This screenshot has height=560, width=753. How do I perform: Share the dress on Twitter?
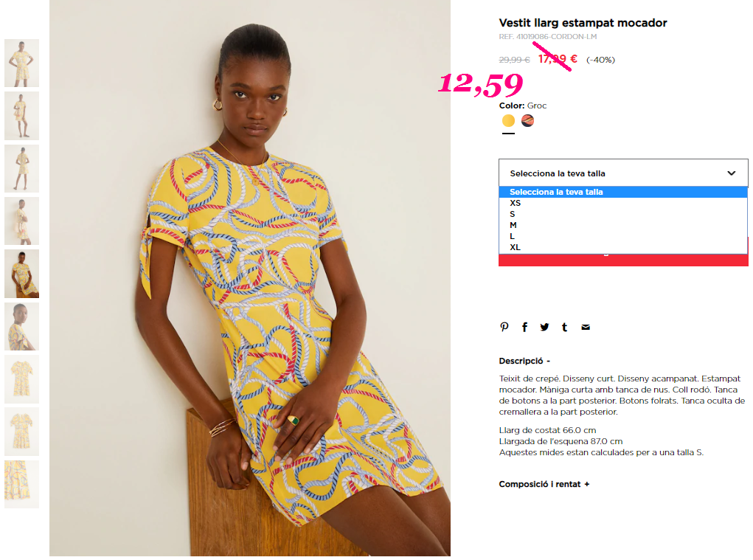(x=544, y=327)
